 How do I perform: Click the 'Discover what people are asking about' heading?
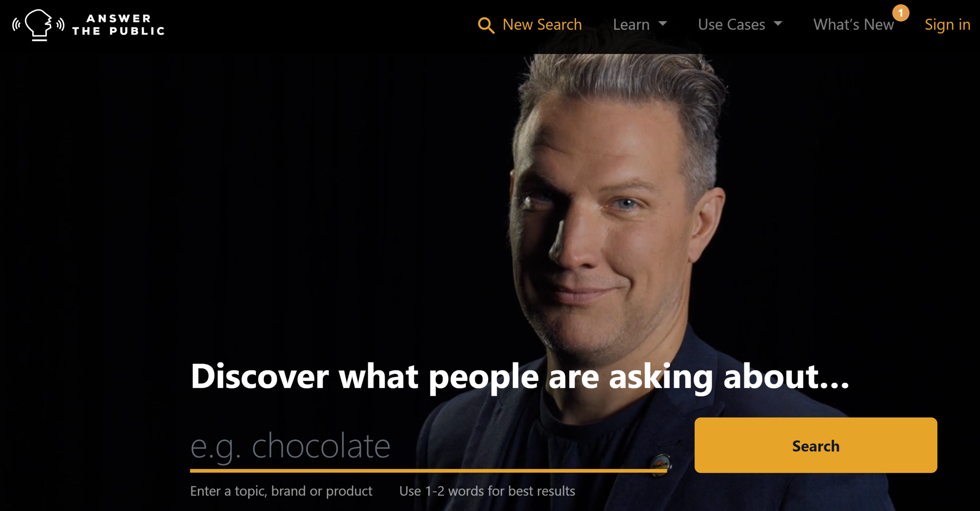520,376
